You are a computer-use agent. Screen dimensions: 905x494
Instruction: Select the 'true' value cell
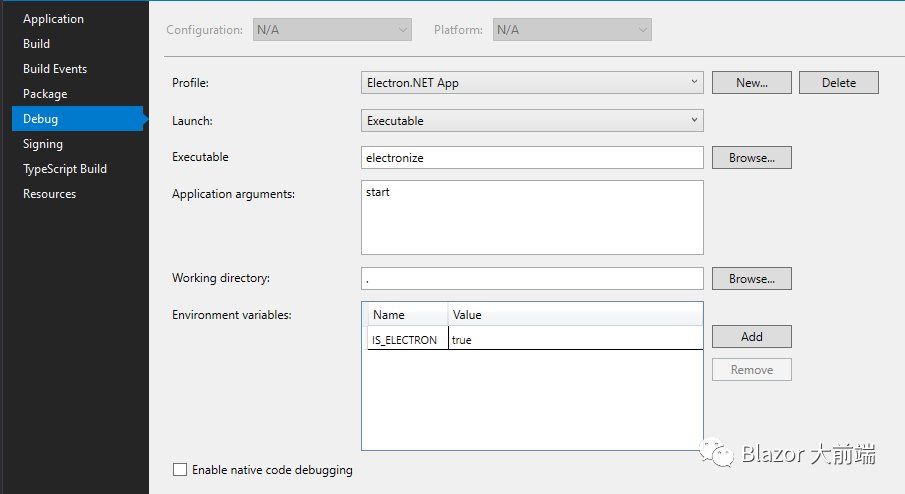(575, 340)
